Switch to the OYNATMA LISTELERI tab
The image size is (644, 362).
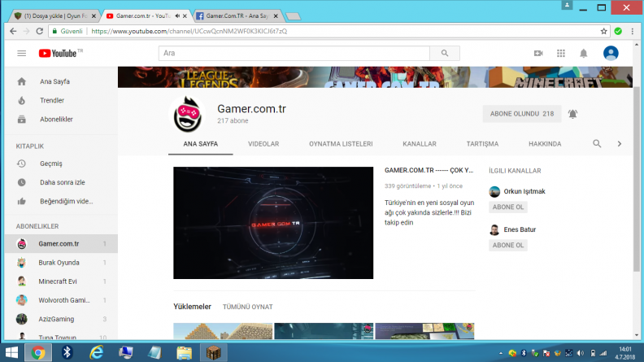[x=341, y=144]
